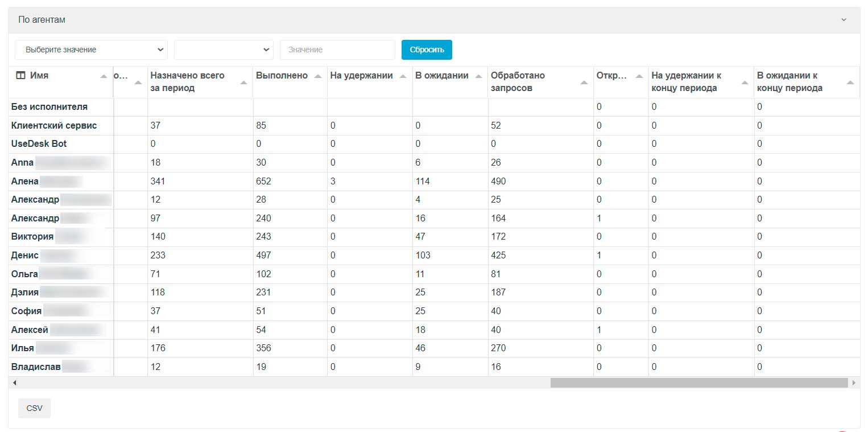
Task: Click the horizontal scrollbar right arrow
Action: click(x=854, y=383)
